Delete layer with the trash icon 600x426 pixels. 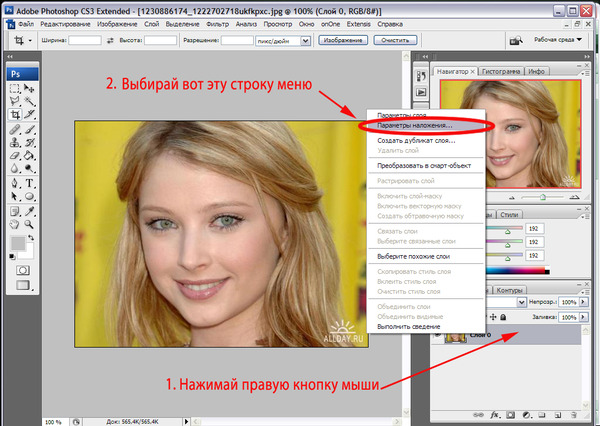point(574,415)
